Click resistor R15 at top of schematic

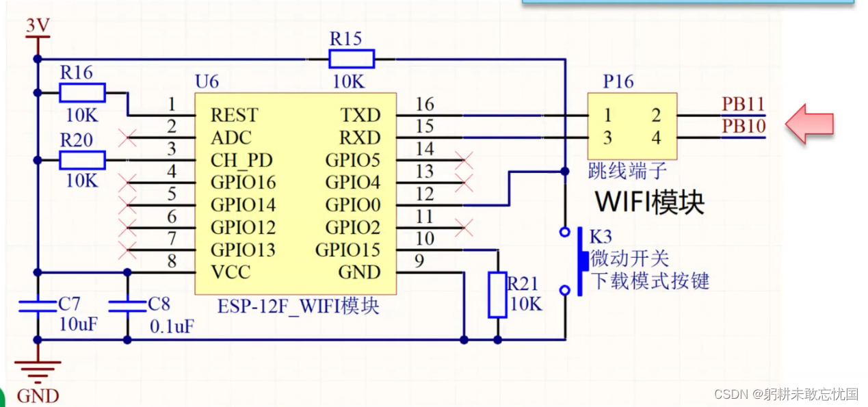click(350, 59)
